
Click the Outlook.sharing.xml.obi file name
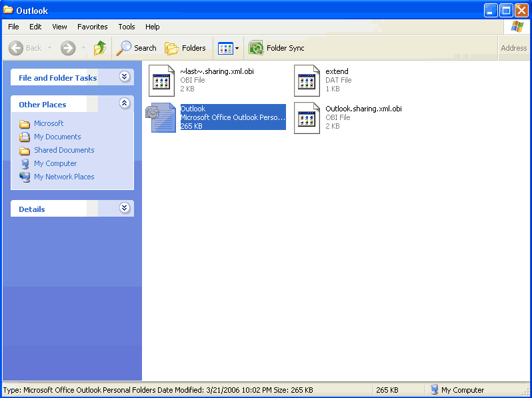tap(363, 109)
